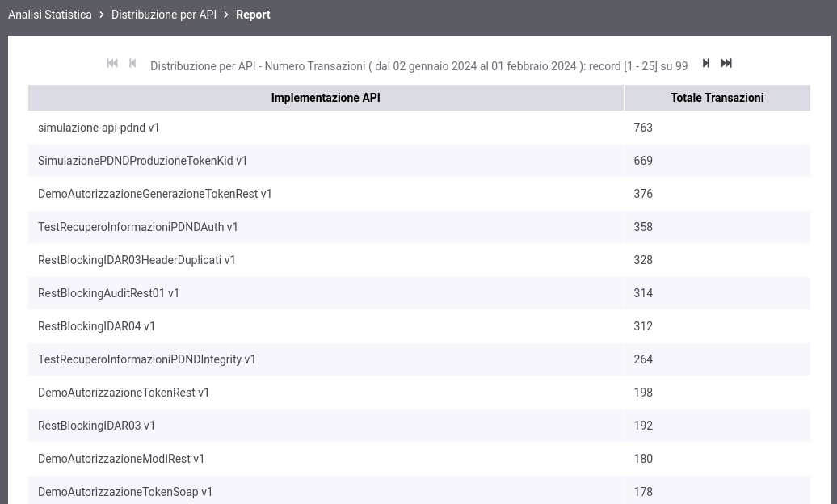Select row DemoAutorizzazioneGenerazioneTokenRest v1
This screenshot has width=837, height=504.
419,194
